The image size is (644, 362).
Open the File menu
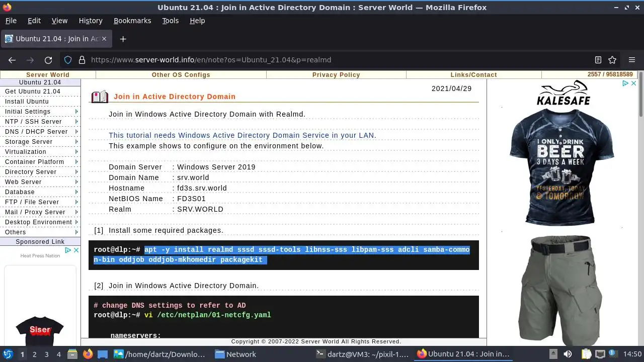tap(11, 21)
